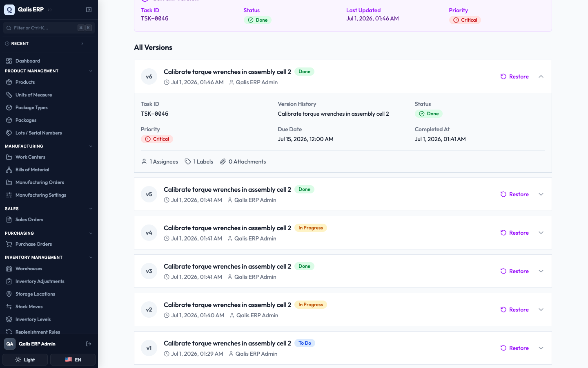Expand the v5 version details

tap(541, 194)
